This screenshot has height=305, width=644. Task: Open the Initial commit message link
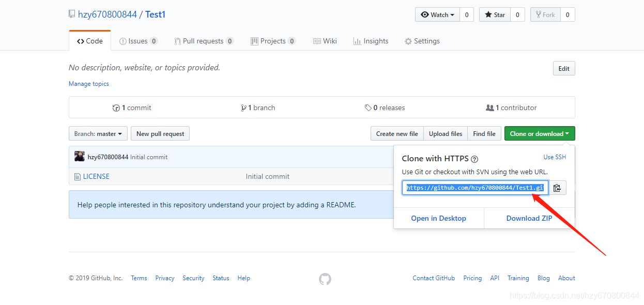point(149,157)
